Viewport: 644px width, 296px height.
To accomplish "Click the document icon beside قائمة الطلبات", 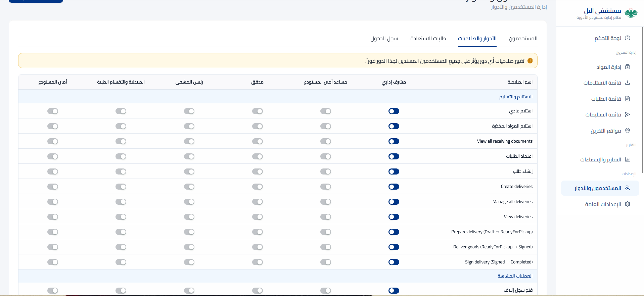I will 628,99.
